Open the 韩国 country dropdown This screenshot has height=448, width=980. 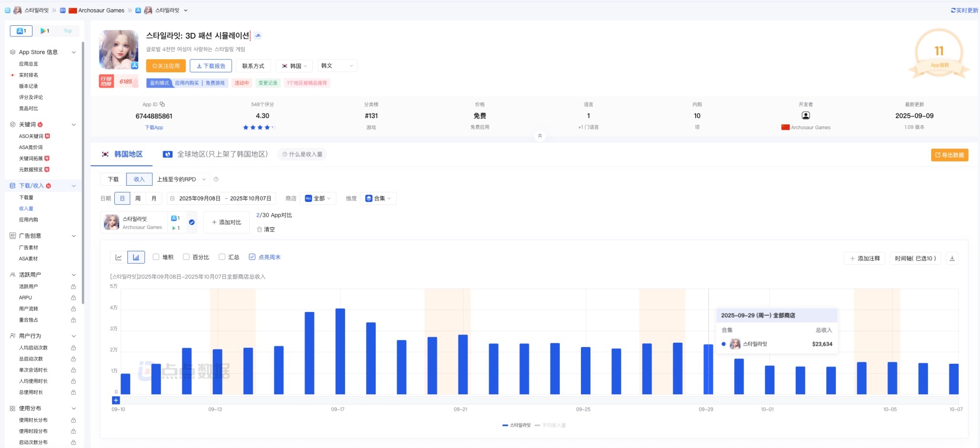[x=295, y=66]
